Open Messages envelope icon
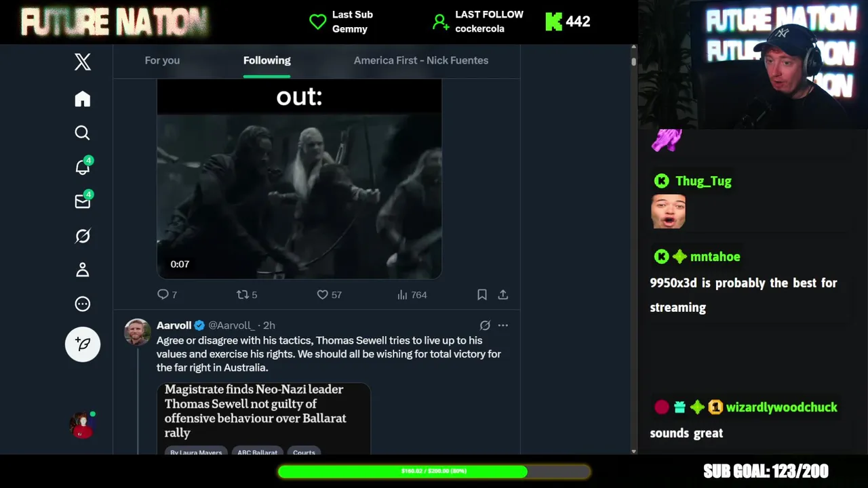The width and height of the screenshot is (868, 488). point(83,201)
